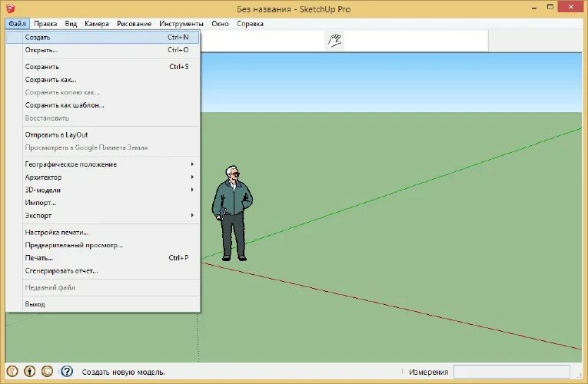588x384 pixels.
Task: Choose Сохранить как шаблон...
Action: [103, 105]
